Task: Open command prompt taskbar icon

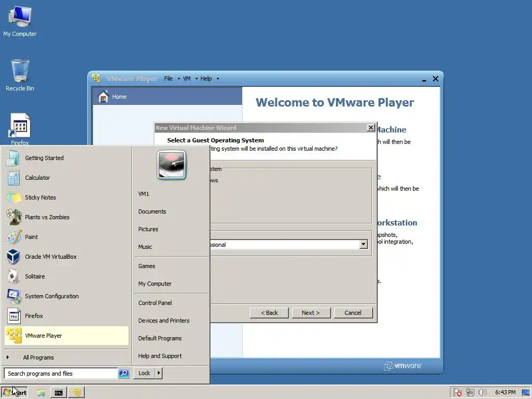Action: [x=59, y=393]
